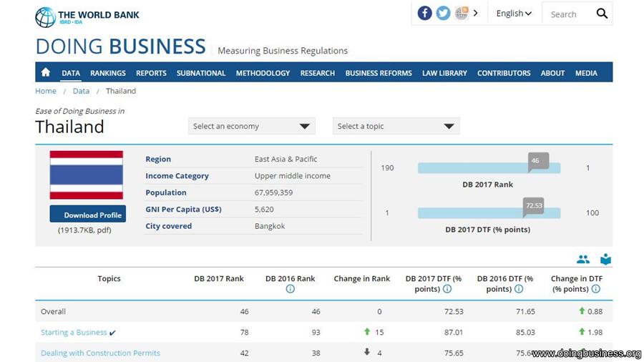Click the green arrow rank change 15
Viewport: 644px width, 362px height.
click(367, 331)
